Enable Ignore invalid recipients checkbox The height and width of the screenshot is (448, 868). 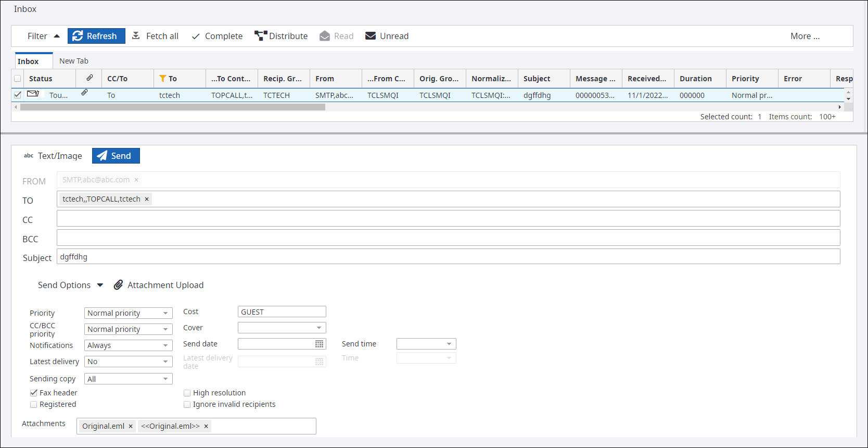(x=187, y=405)
